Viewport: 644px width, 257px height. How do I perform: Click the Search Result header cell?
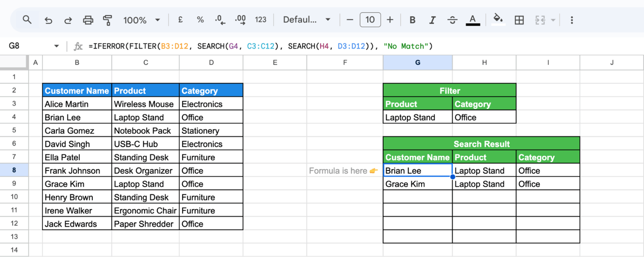481,144
